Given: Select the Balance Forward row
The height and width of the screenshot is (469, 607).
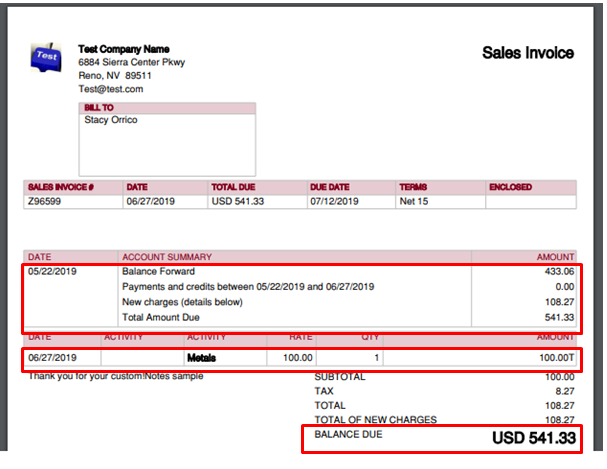Looking at the screenshot, I should pos(158,271).
